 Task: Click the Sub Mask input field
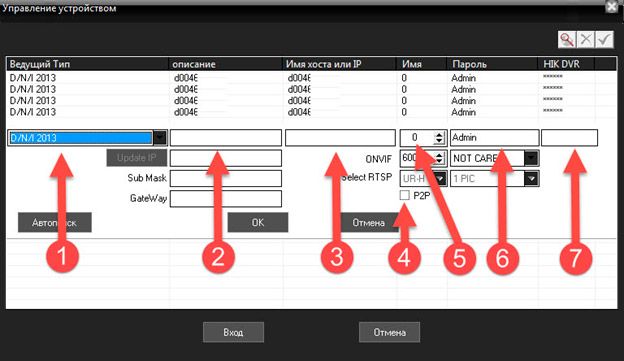[x=226, y=178]
